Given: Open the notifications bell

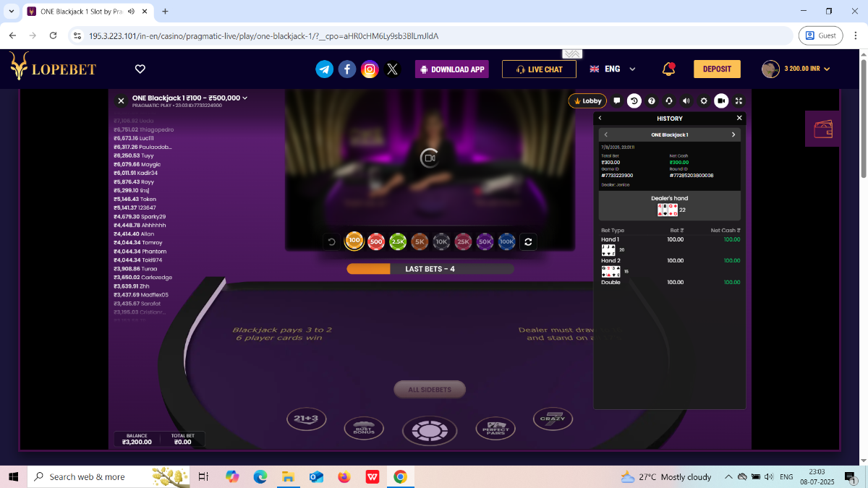Looking at the screenshot, I should 668,69.
